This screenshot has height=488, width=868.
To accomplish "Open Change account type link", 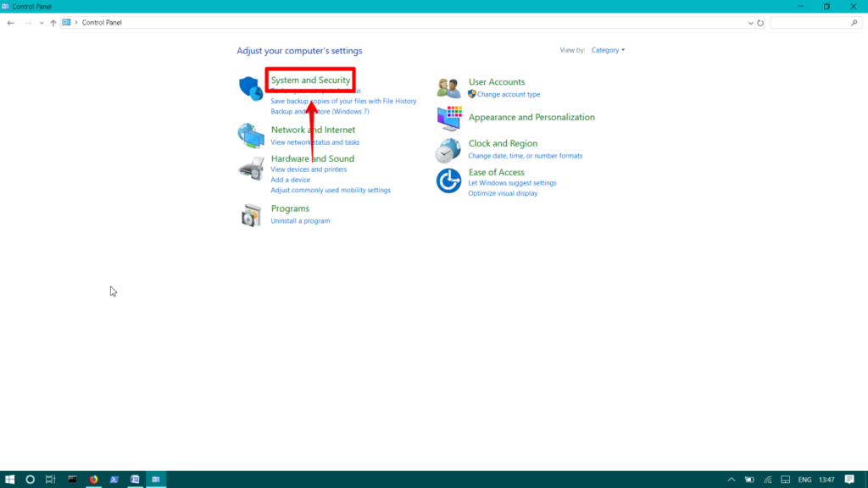I will (509, 95).
